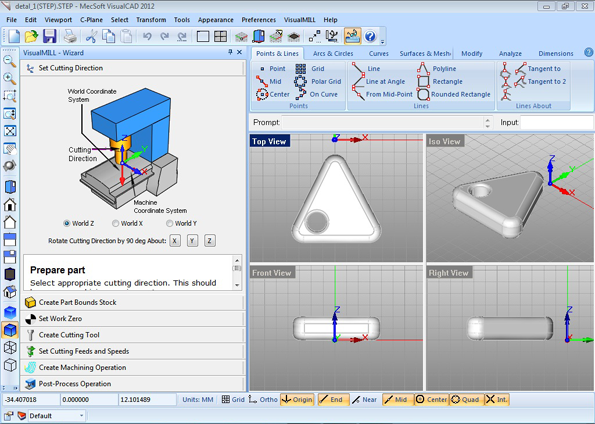
Task: Select World Y cutting direction
Action: coord(182,223)
